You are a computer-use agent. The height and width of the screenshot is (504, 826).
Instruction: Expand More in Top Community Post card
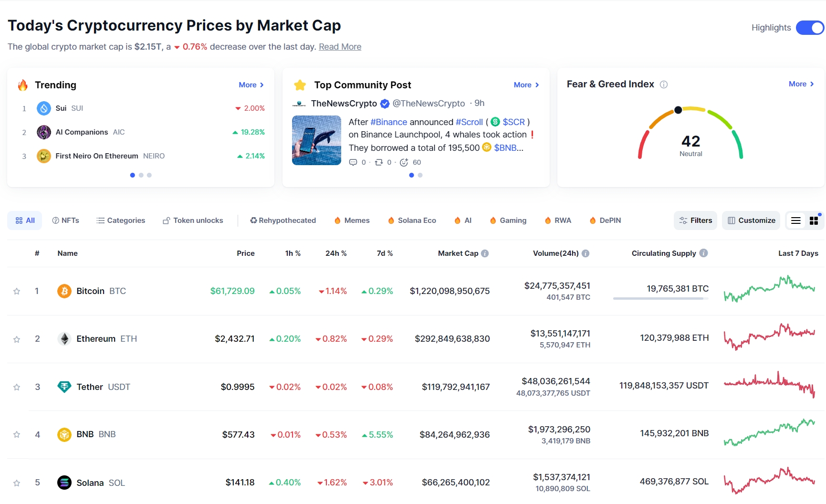[526, 85]
